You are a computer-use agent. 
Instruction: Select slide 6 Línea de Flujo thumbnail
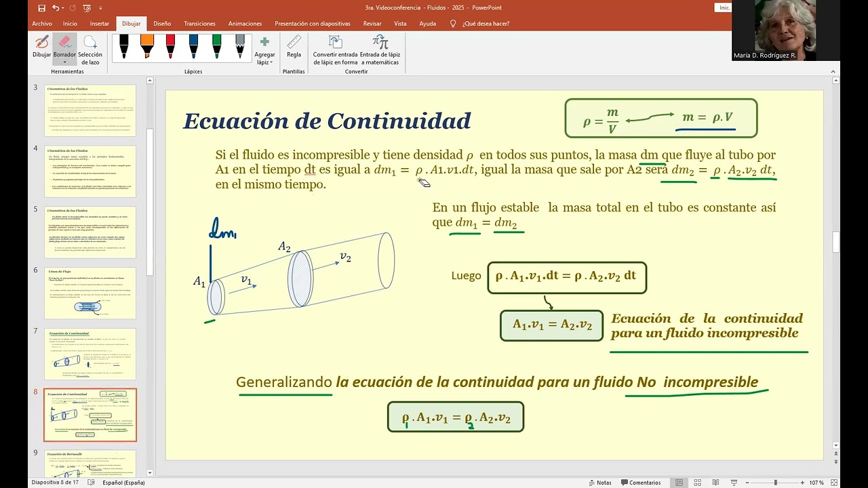click(90, 293)
